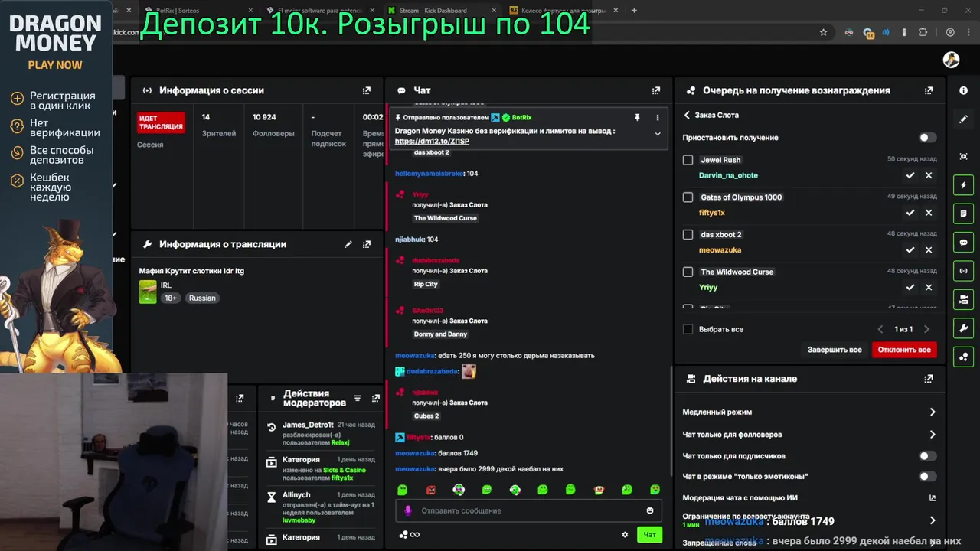Screen dimensions: 980x551
Task: Click PLAY NOW on Dragon Money banner
Action: [x=55, y=65]
